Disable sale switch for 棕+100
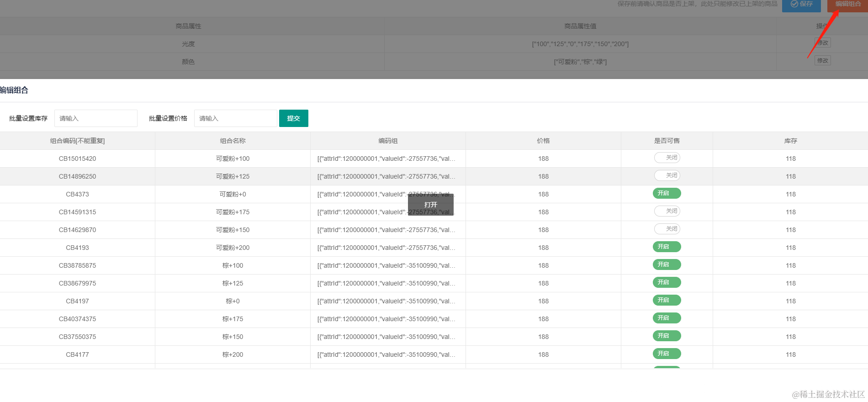 point(667,264)
